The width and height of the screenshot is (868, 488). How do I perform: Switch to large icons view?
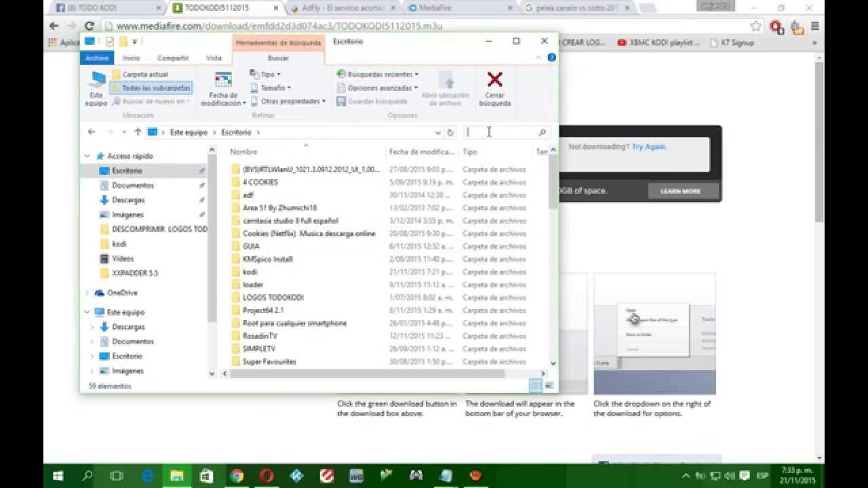point(550,386)
